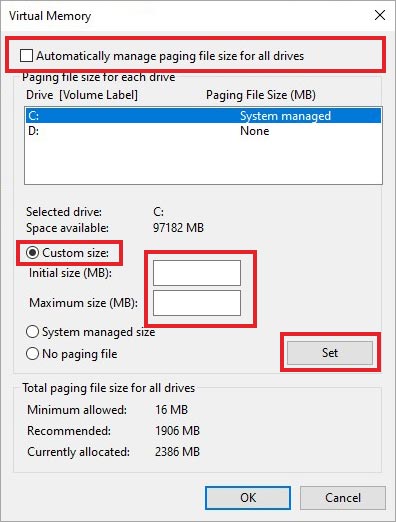
Task: Click the "Currently allocated" 2386 MB value
Action: click(177, 452)
